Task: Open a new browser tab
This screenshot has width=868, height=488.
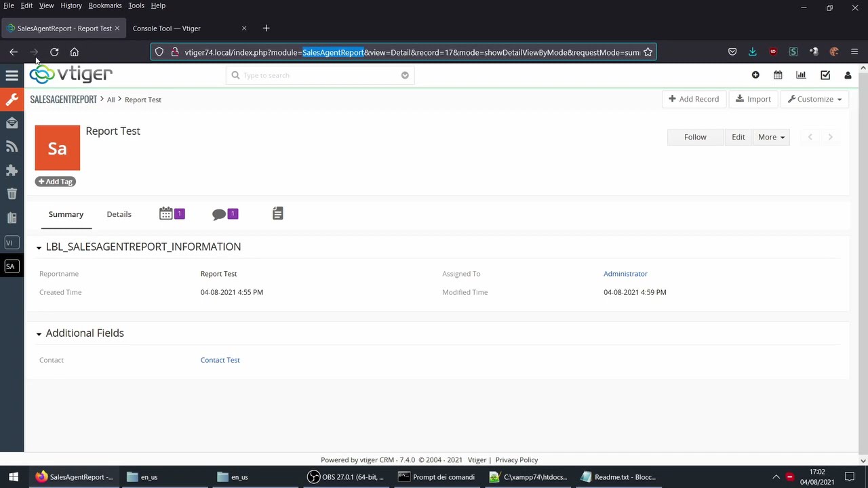Action: [x=266, y=28]
